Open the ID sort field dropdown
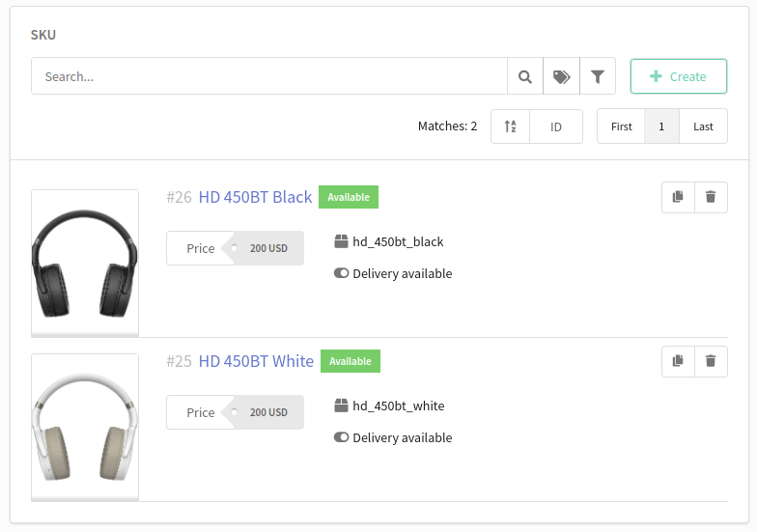 tap(556, 126)
